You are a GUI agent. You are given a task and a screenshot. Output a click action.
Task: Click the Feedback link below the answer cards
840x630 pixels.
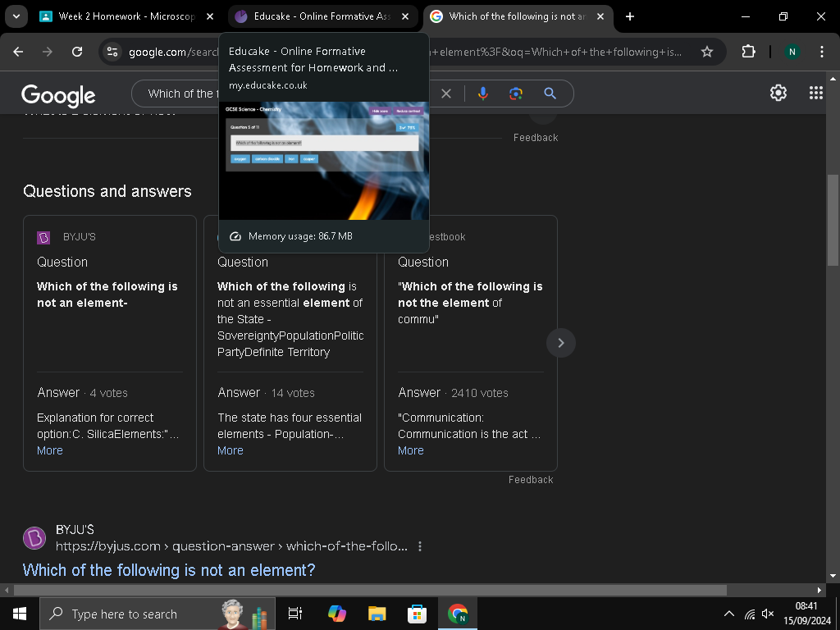point(531,479)
